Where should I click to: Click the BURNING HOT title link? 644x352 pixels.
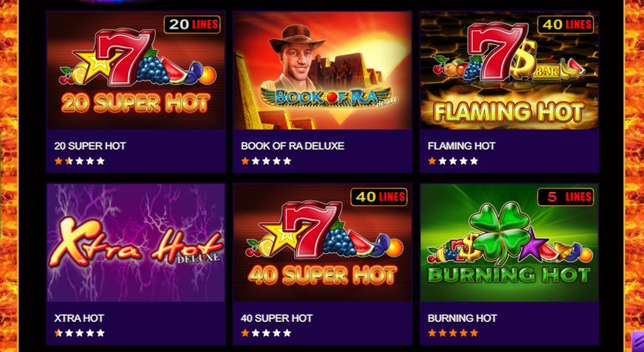[462, 318]
